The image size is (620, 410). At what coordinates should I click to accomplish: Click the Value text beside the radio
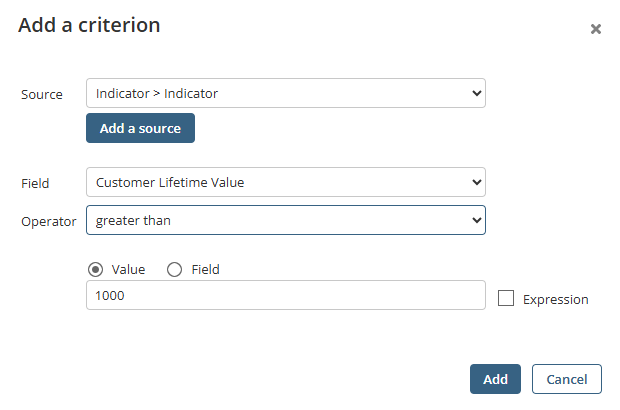128,269
